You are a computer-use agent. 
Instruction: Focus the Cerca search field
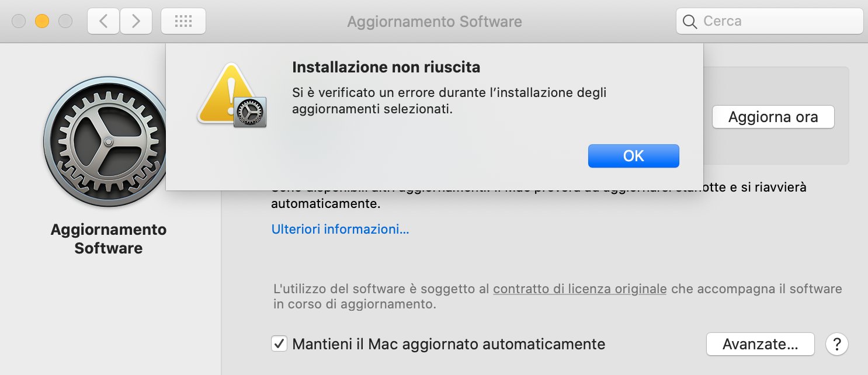click(769, 22)
